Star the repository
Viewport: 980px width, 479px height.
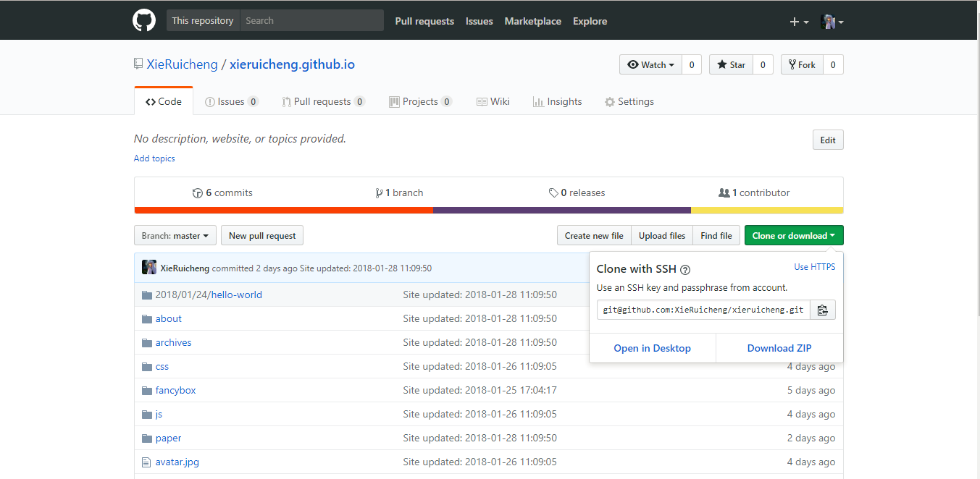point(731,65)
